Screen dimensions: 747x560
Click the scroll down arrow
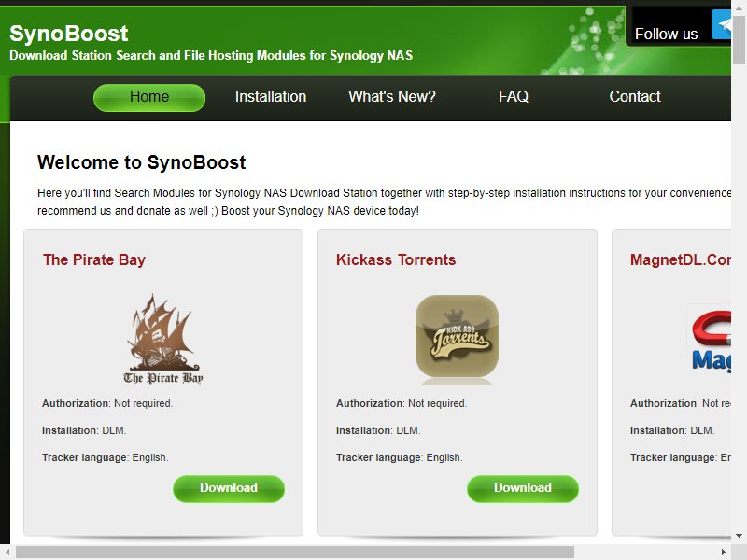(x=739, y=536)
